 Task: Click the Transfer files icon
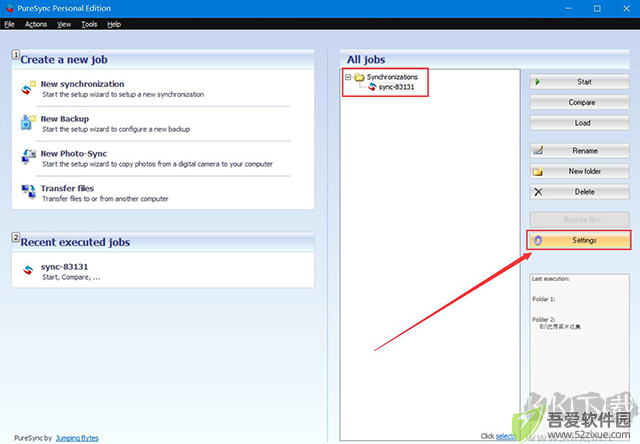(29, 191)
